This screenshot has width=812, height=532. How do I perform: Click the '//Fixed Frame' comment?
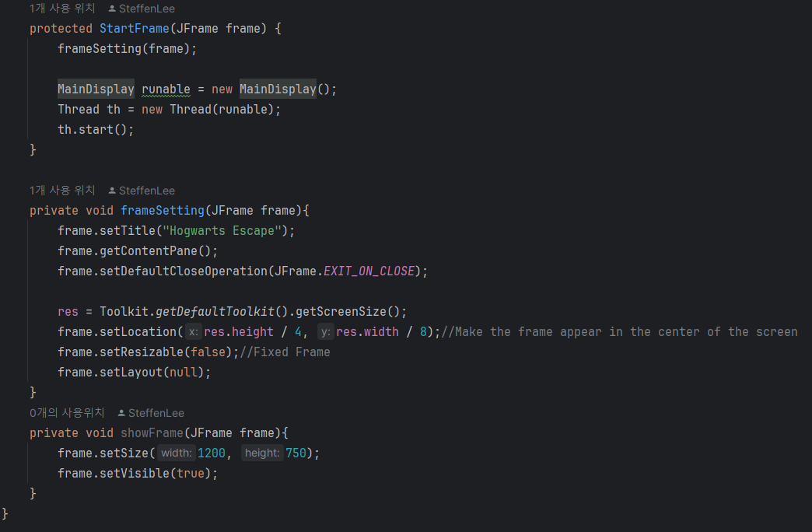coord(285,352)
